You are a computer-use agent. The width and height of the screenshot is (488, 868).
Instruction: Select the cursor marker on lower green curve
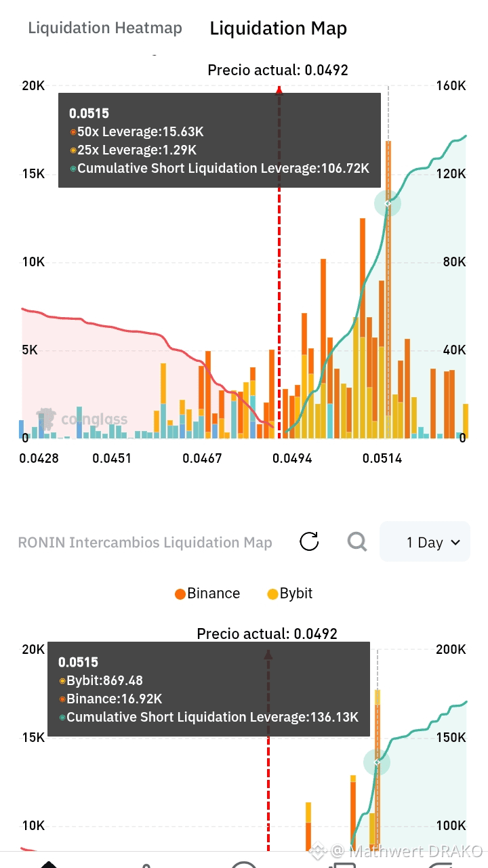[x=377, y=762]
